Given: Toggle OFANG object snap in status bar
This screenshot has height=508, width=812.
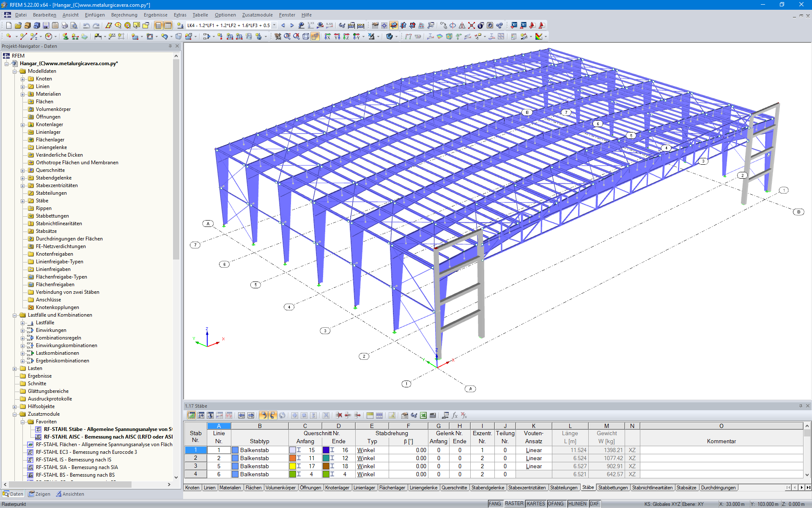Looking at the screenshot, I should (556, 504).
